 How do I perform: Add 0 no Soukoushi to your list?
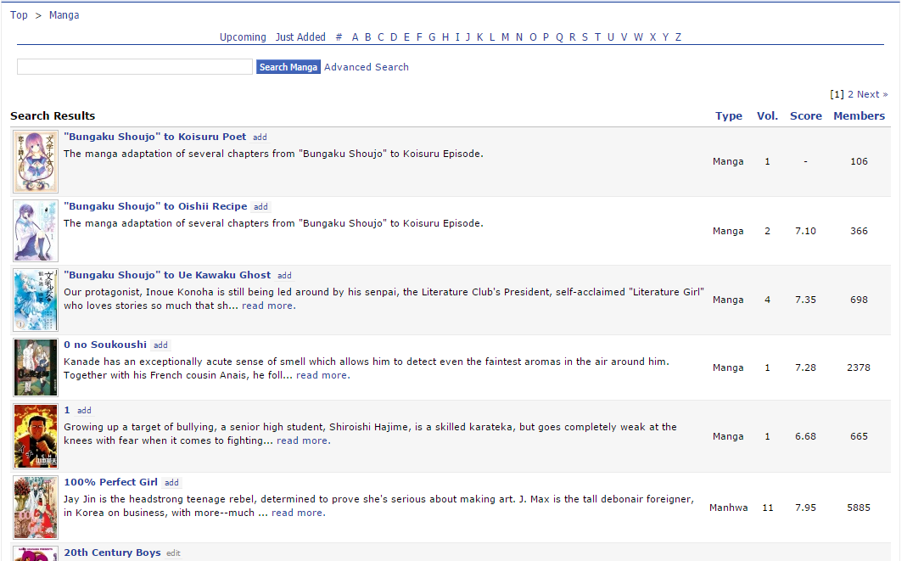[160, 345]
